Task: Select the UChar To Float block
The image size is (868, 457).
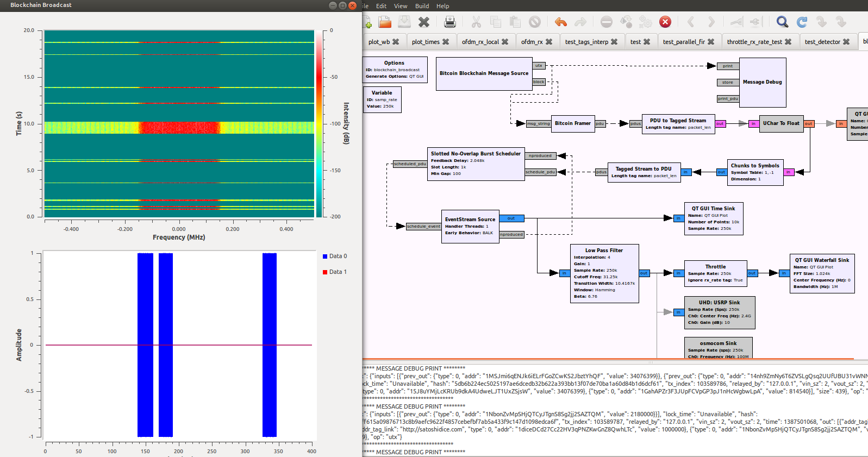Action: click(781, 123)
